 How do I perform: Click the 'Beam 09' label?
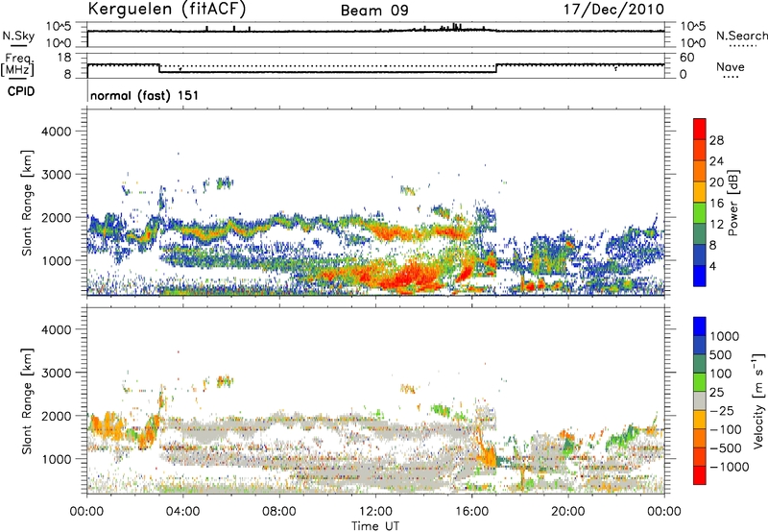374,11
